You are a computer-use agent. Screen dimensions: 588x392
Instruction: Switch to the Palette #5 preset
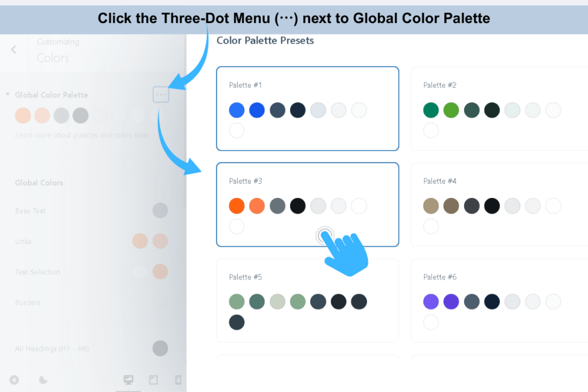click(307, 300)
